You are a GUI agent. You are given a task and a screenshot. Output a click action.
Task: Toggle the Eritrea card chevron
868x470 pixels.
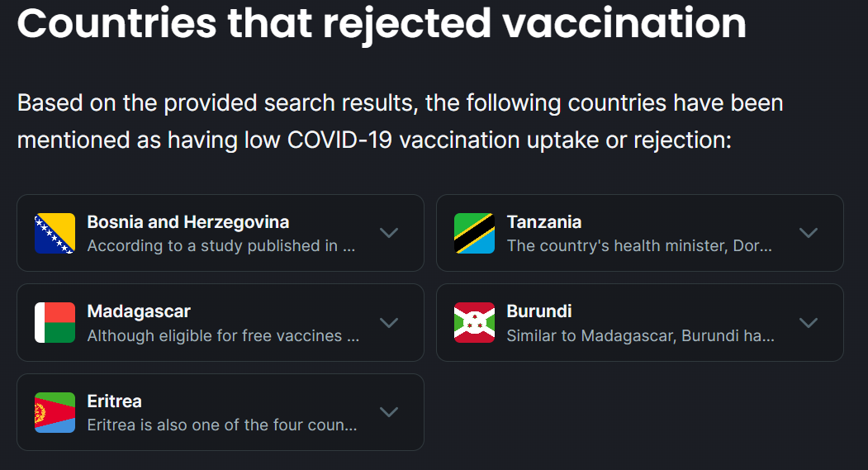[389, 412]
